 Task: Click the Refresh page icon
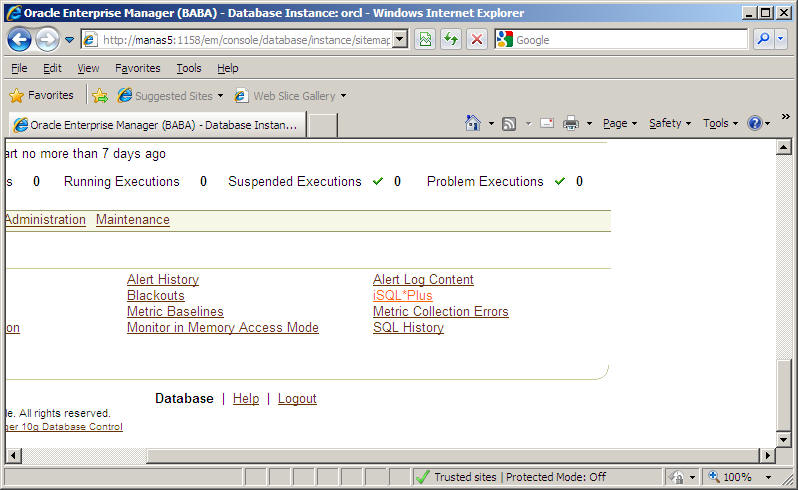(x=451, y=39)
